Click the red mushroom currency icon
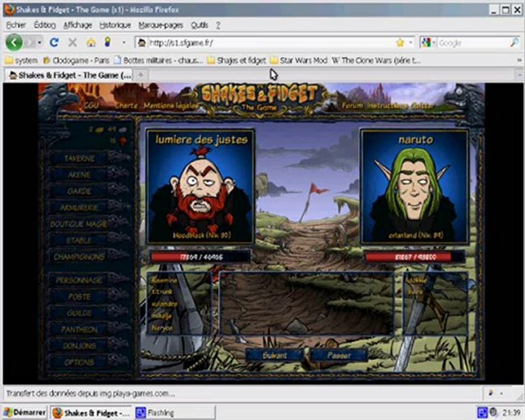 click(x=123, y=141)
